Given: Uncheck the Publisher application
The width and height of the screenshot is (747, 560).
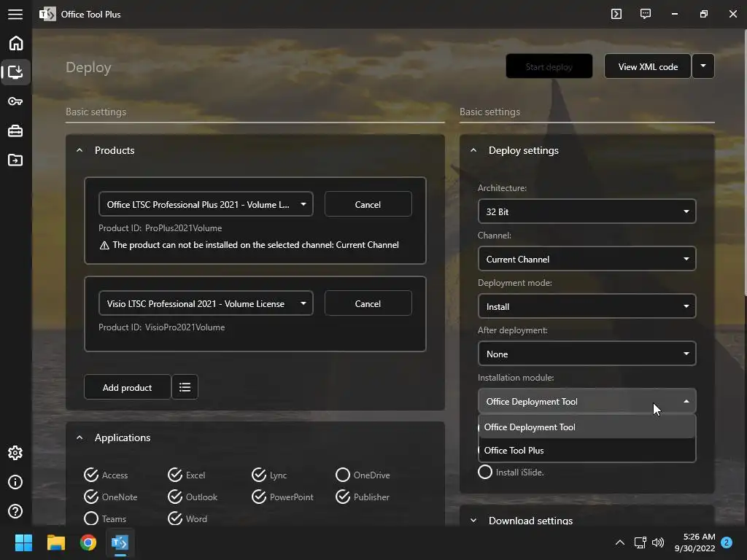Looking at the screenshot, I should coord(363,497).
